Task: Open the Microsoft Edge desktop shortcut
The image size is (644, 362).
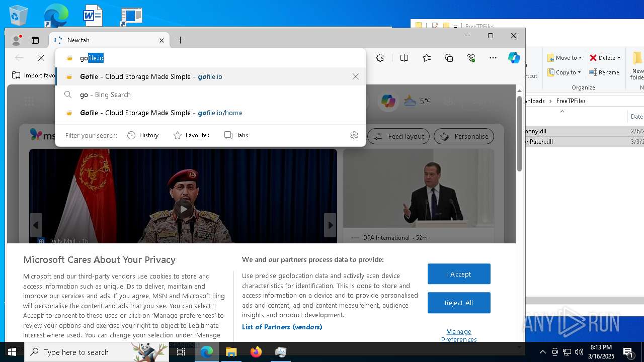Action: (x=56, y=15)
